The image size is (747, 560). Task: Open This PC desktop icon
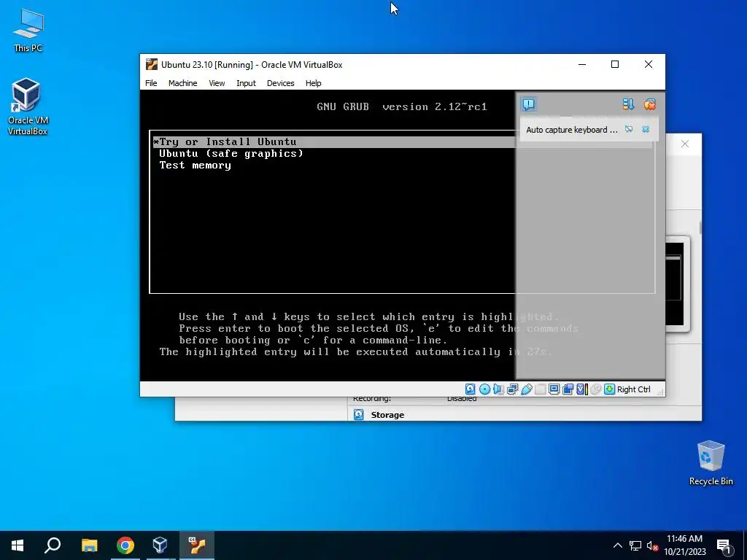pyautogui.click(x=28, y=31)
